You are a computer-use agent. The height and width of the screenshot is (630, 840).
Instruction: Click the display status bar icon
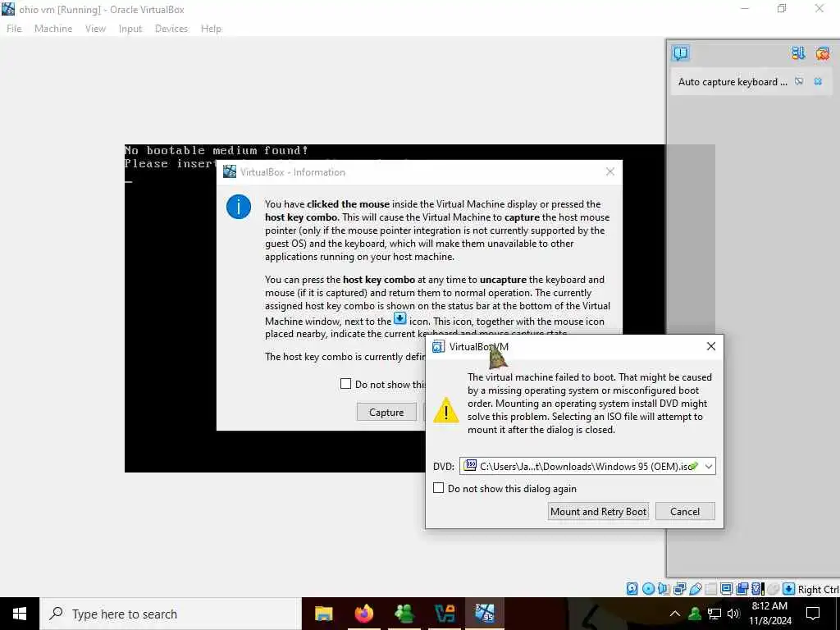click(x=727, y=589)
